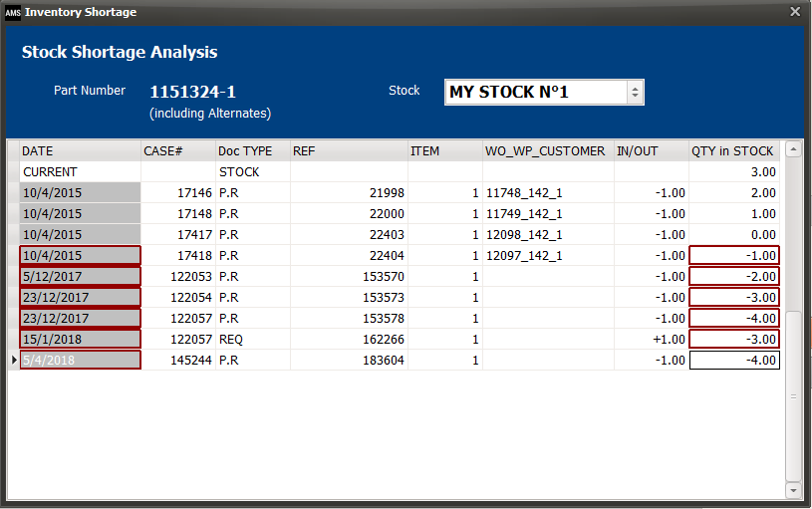Select case number 17148
Screen dimensions: 812x509
coord(178,214)
